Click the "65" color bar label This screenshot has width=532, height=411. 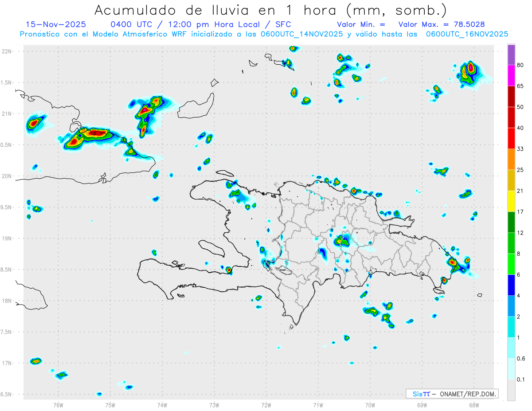[x=520, y=86]
